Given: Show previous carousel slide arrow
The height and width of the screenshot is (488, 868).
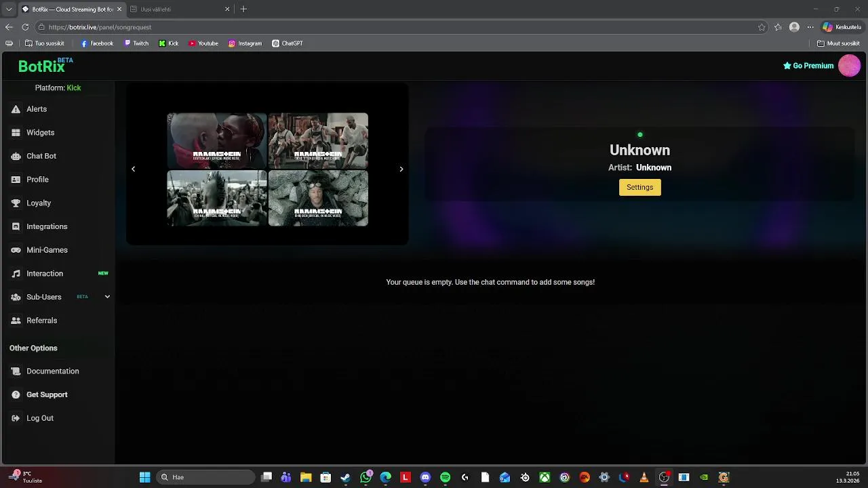Looking at the screenshot, I should tap(133, 169).
